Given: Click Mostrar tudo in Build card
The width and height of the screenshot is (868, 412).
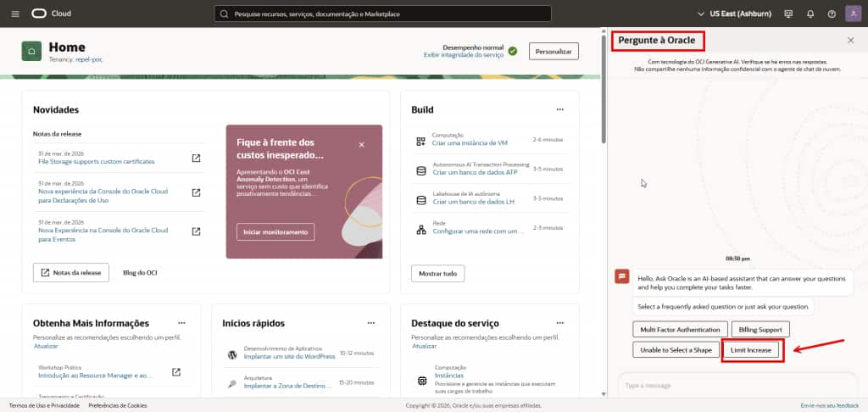Looking at the screenshot, I should (x=438, y=274).
